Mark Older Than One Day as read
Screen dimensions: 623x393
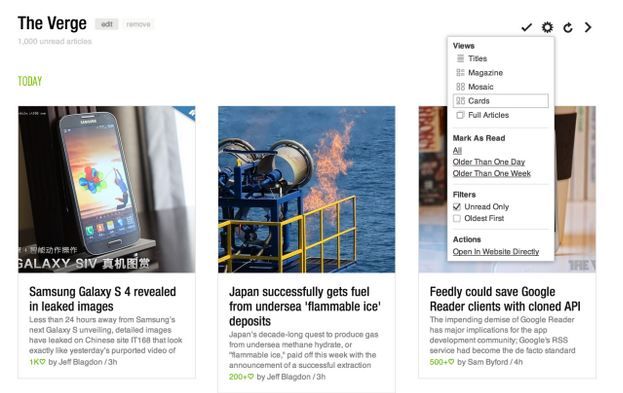489,162
